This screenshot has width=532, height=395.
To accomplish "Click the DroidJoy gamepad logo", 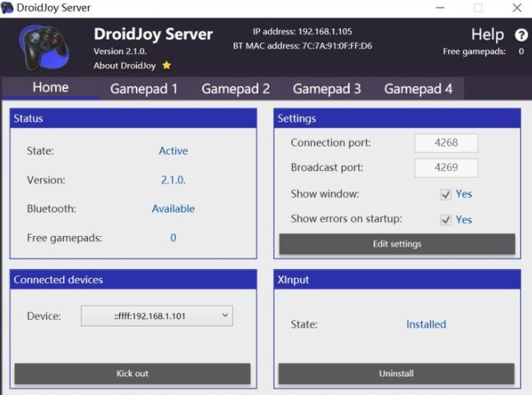I will click(x=44, y=47).
